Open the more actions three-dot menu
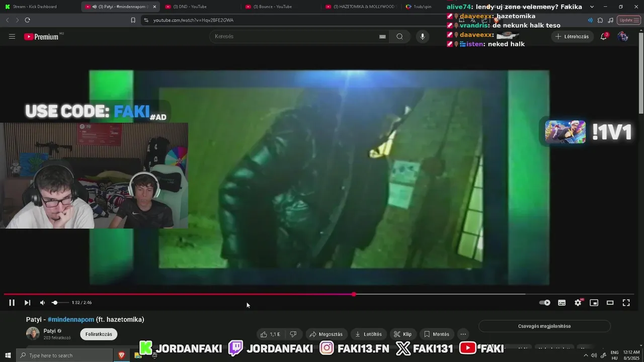644x362 pixels. 463,334
